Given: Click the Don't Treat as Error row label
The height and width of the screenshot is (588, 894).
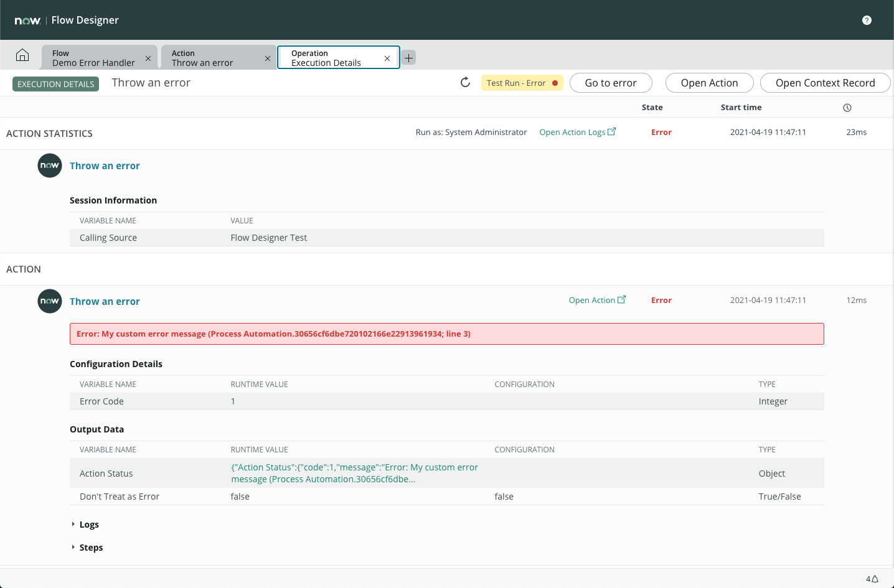Looking at the screenshot, I should coord(120,497).
